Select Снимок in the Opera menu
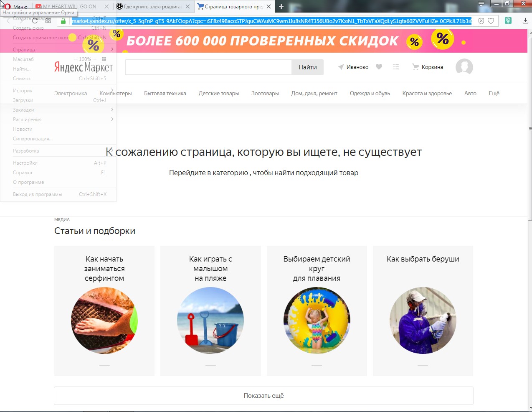Viewport: 532px width, 412px height. (58, 79)
